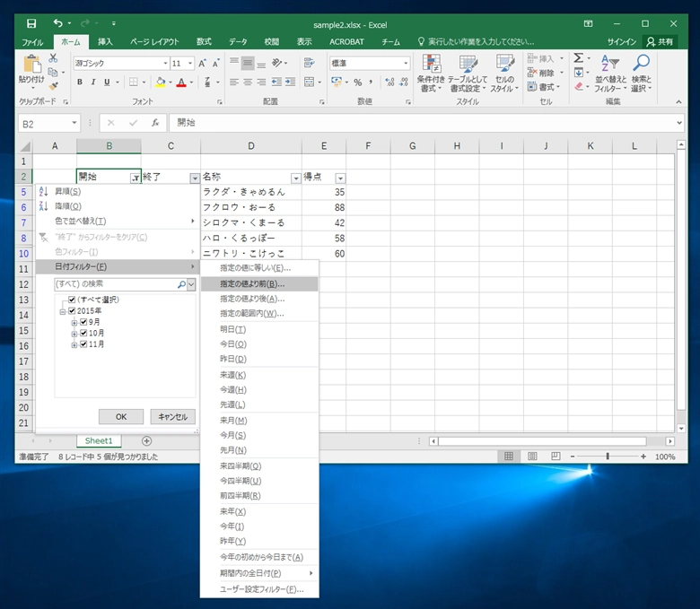This screenshot has width=700, height=609.
Task: Click the OK button in filter panel
Action: pos(121,417)
